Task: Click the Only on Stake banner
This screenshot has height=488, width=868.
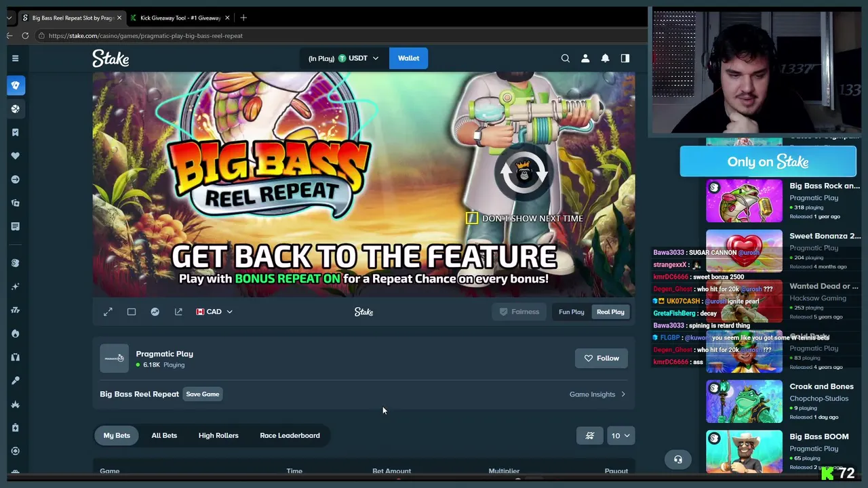Action: pyautogui.click(x=768, y=162)
